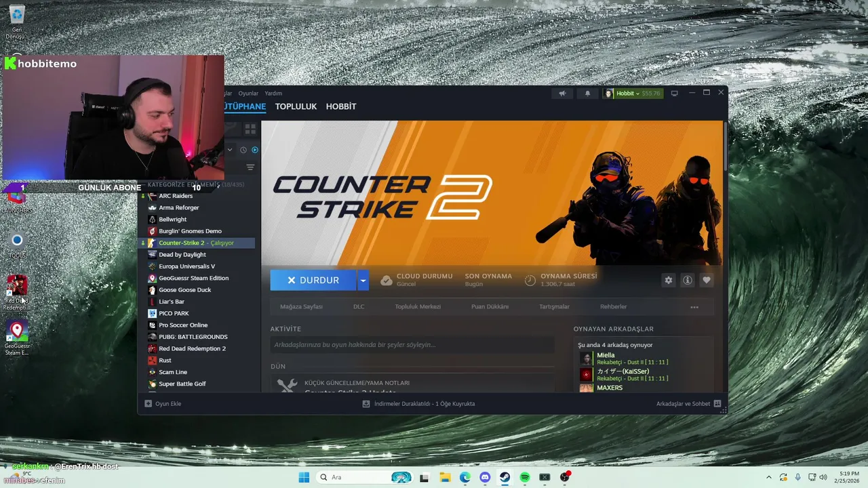Open the DLC link

[359, 307]
